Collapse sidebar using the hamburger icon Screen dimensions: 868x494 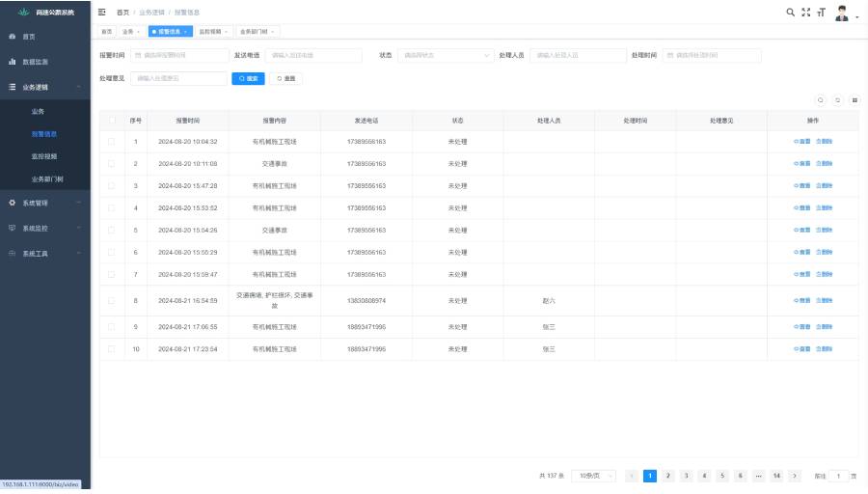point(102,12)
